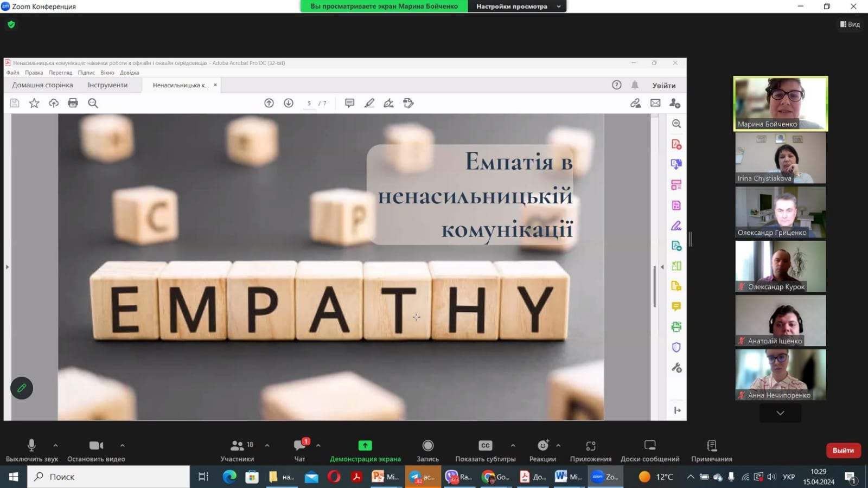Mute the microphone (Выключить звук)
The height and width of the screenshot is (488, 868).
(31, 446)
